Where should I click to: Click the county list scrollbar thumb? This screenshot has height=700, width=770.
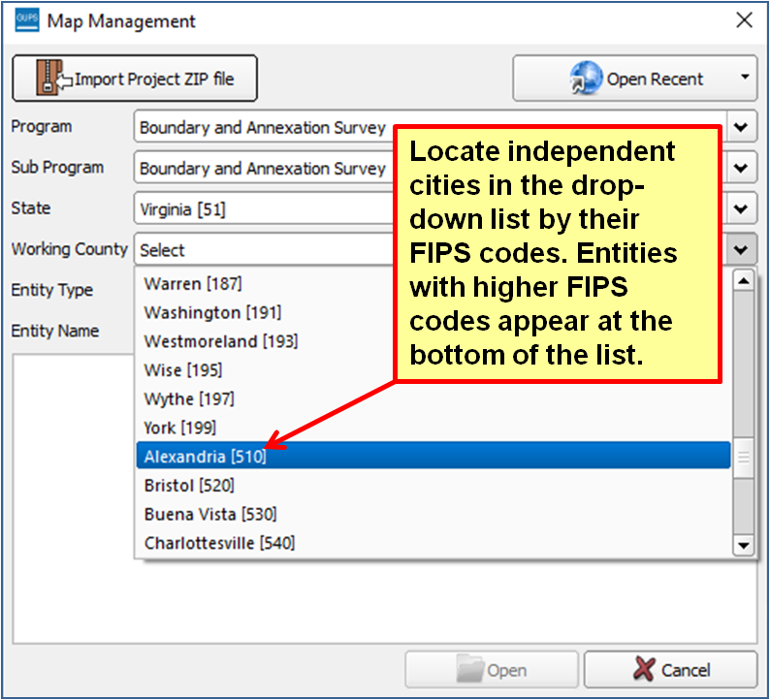point(744,457)
